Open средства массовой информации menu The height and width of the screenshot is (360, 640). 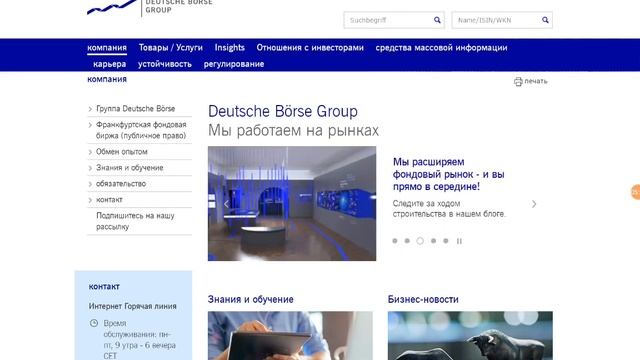[x=441, y=48]
